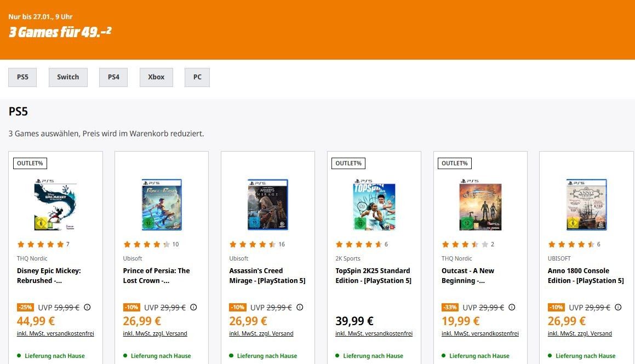Jump to the PS4 games section

click(x=113, y=77)
